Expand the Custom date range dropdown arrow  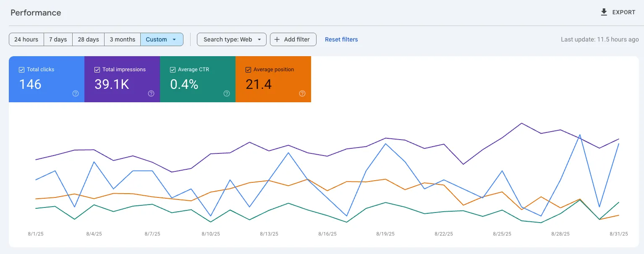tap(174, 39)
